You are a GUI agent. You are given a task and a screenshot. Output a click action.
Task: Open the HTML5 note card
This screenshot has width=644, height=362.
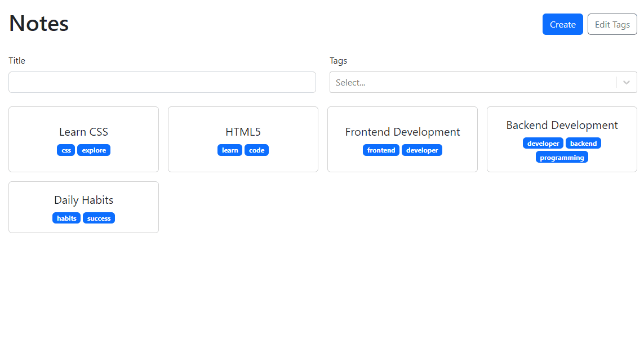(x=243, y=132)
